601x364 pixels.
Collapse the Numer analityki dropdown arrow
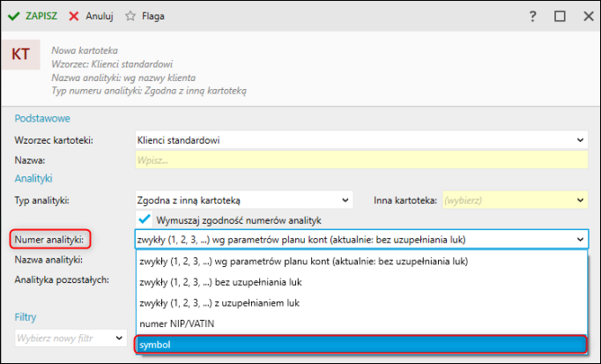point(580,240)
